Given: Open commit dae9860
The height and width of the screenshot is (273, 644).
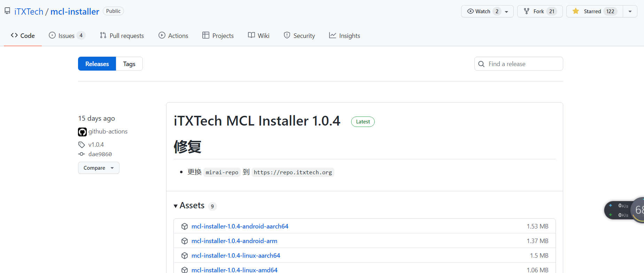Looking at the screenshot, I should pyautogui.click(x=100, y=154).
